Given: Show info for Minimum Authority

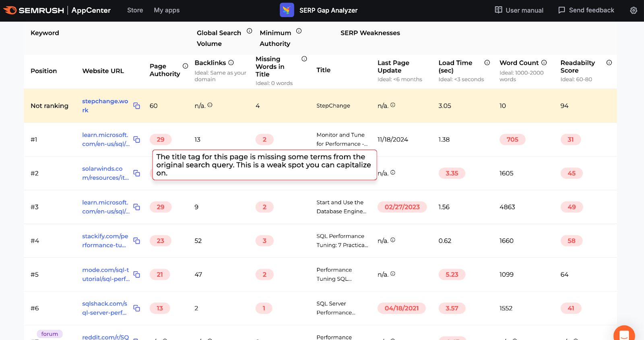Looking at the screenshot, I should [299, 31].
